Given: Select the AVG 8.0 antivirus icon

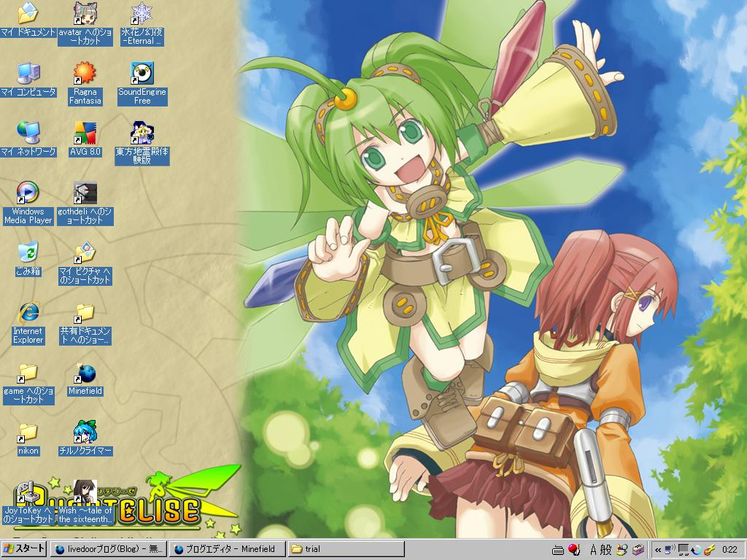Looking at the screenshot, I should pos(85,133).
